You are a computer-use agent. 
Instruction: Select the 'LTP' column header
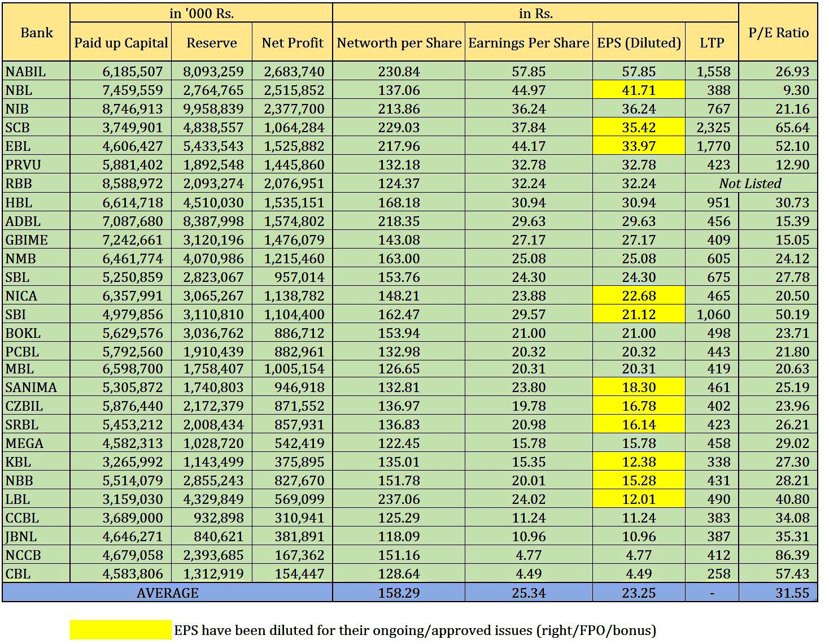click(x=712, y=42)
